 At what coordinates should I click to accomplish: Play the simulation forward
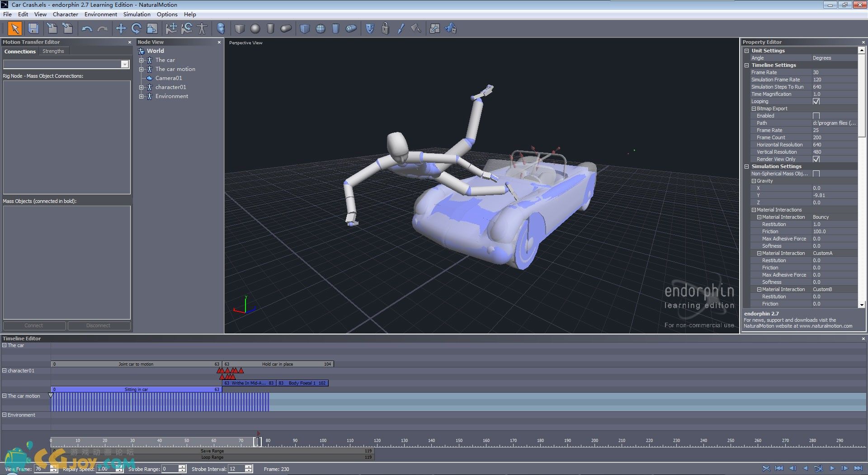[832, 469]
